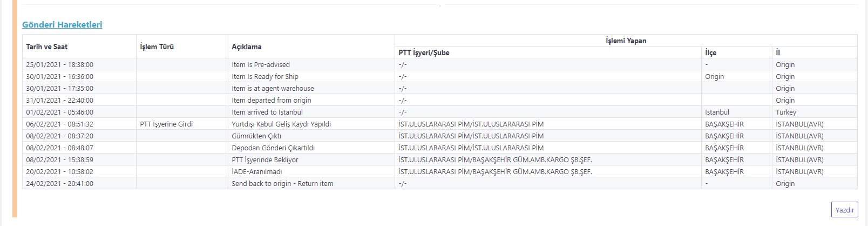Click the İlçe column header

(x=710, y=52)
